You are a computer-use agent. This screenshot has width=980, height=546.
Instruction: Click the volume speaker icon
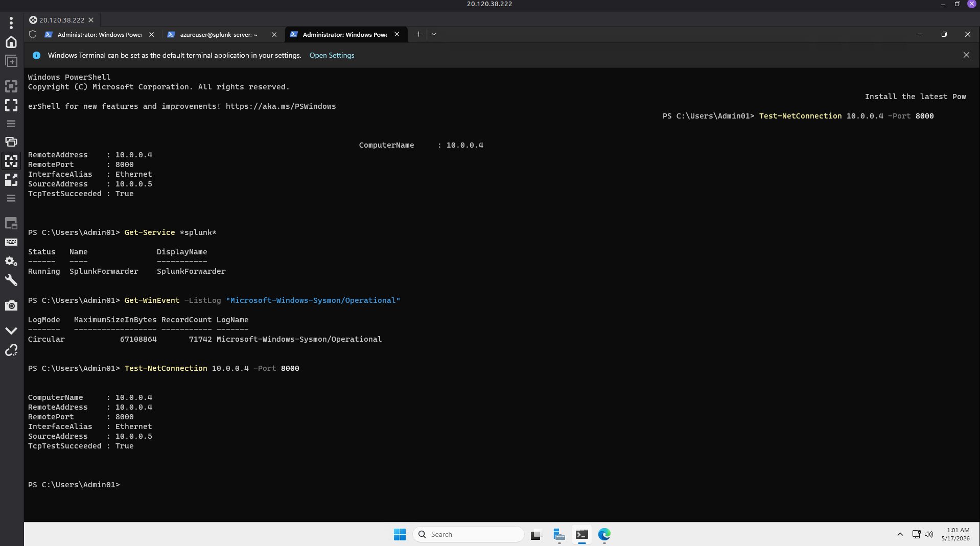tap(929, 534)
